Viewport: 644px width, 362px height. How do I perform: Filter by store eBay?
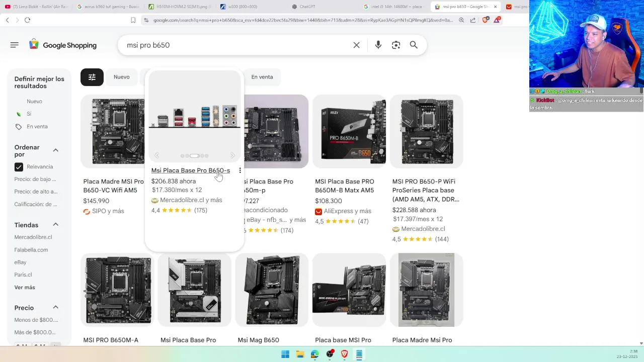21,262
